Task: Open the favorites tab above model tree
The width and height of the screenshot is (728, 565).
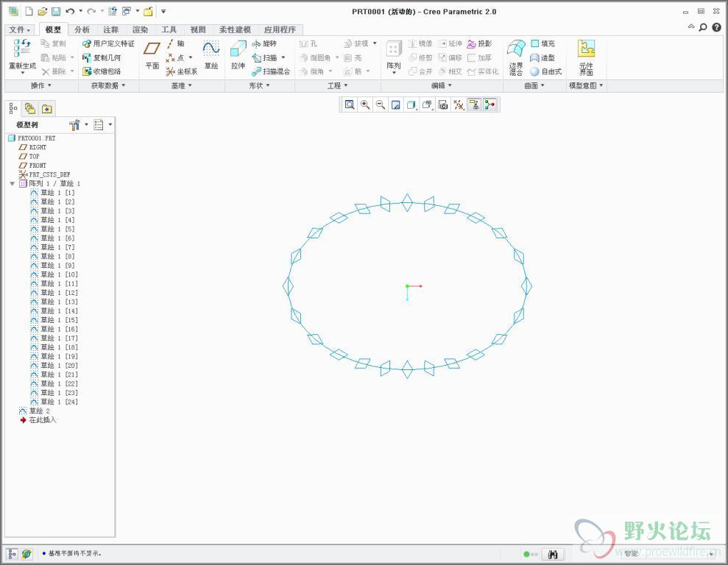Action: pos(47,109)
